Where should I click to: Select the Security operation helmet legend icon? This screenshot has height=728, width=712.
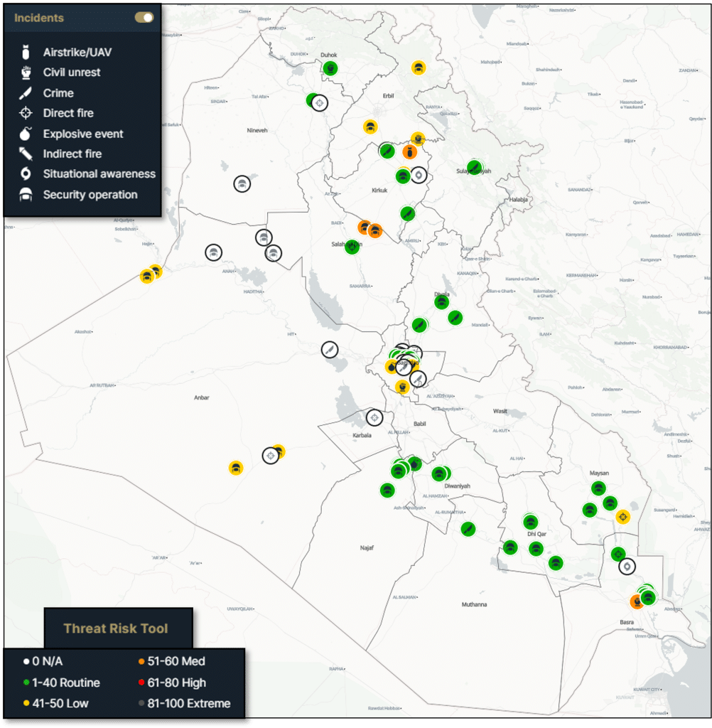[26, 195]
